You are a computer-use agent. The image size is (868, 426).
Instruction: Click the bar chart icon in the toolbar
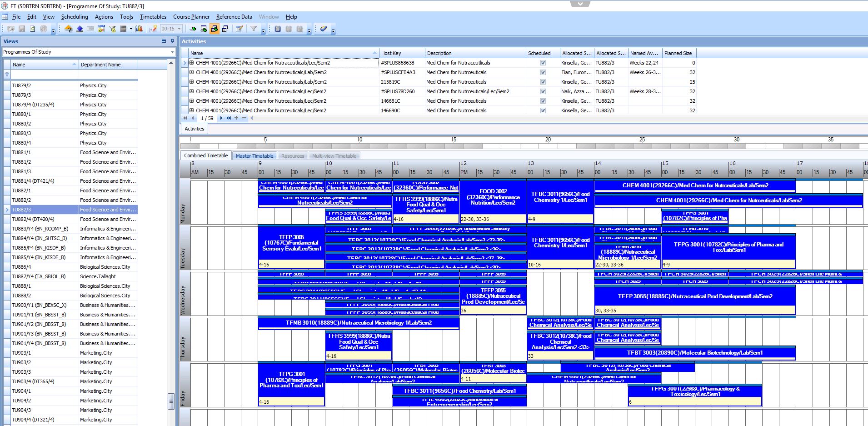tap(139, 29)
